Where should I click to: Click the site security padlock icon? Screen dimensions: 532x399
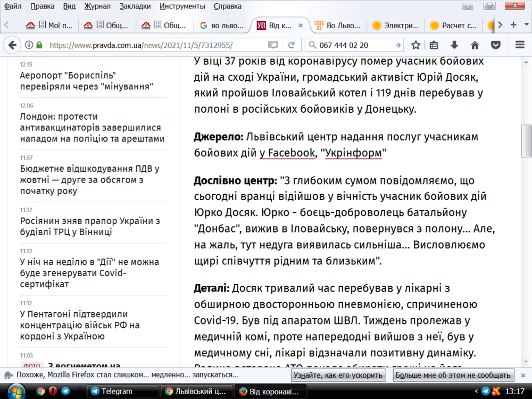(x=39, y=45)
